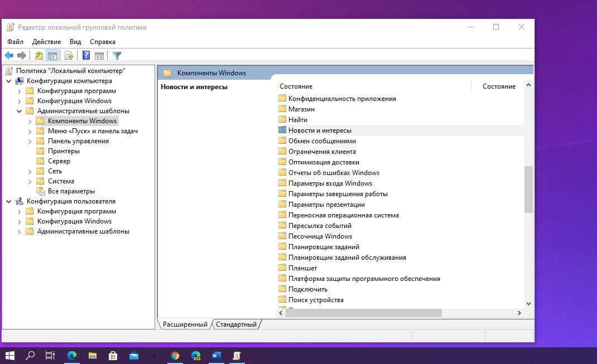Click right Состояние column header
Image resolution: width=597 pixels, height=364 pixels.
pyautogui.click(x=499, y=86)
